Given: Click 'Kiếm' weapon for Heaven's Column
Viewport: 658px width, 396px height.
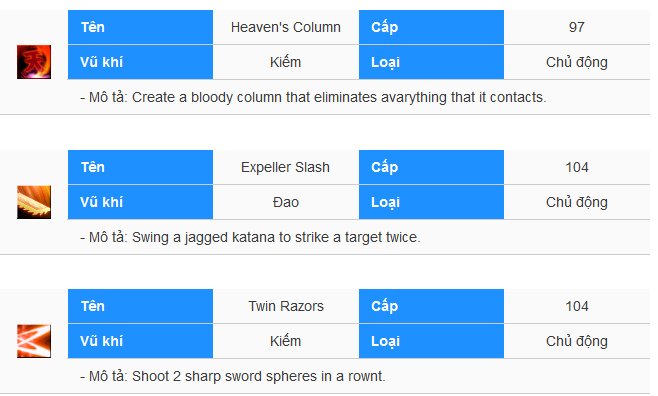Looking at the screenshot, I should tap(286, 62).
